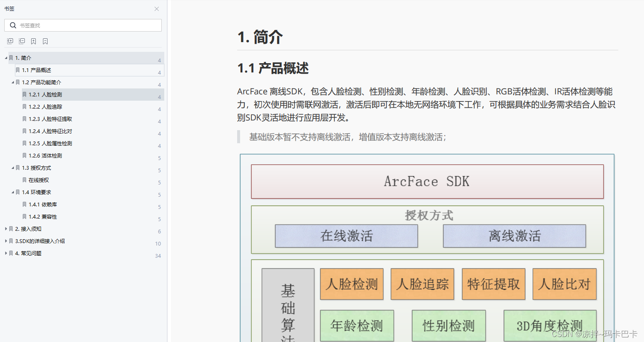
Task: Click the remove bookmark icon
Action: click(45, 41)
